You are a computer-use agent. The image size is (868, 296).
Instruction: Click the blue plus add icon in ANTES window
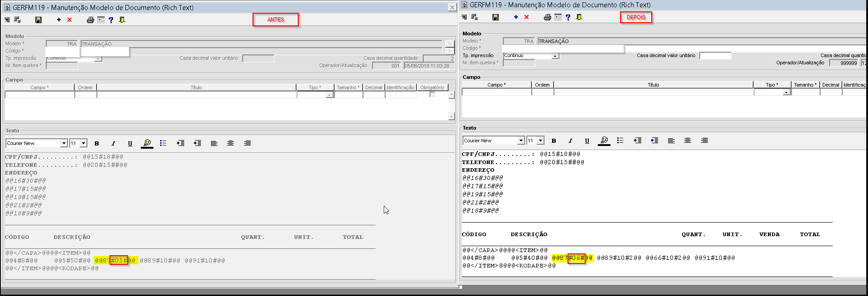(59, 20)
